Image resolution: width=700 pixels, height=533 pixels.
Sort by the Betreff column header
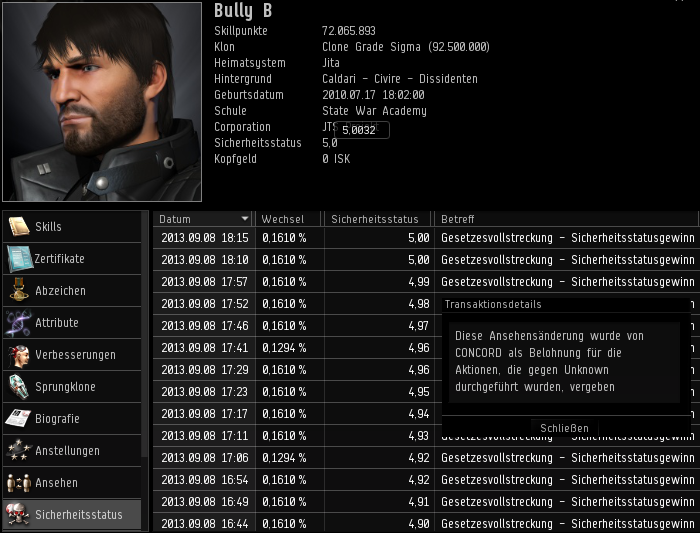click(566, 219)
